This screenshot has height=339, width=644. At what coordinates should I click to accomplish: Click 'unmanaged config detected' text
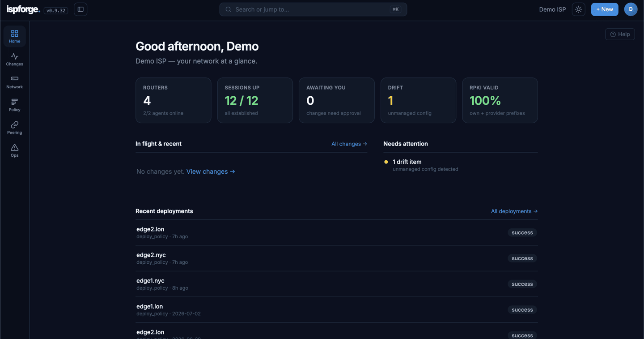tap(425, 169)
